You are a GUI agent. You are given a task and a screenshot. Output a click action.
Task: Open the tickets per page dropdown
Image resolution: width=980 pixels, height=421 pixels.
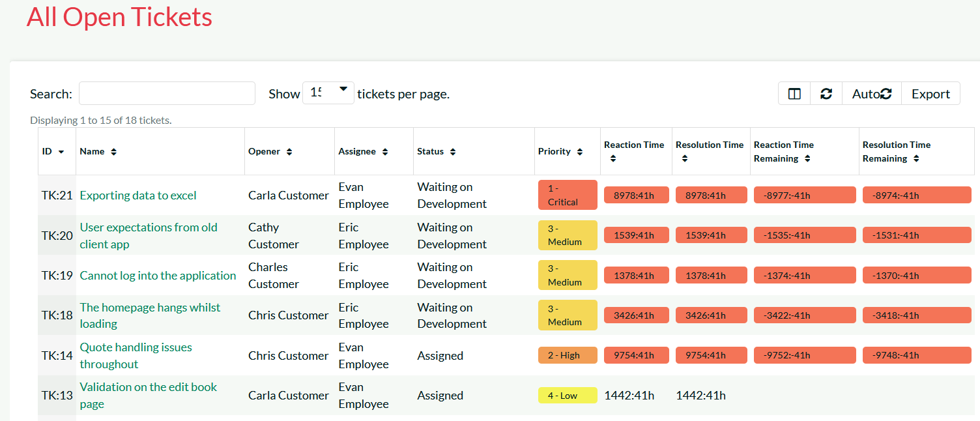click(328, 93)
